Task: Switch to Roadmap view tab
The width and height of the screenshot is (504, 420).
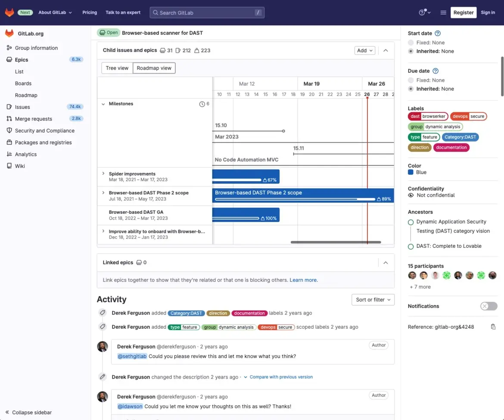Action: (x=154, y=68)
